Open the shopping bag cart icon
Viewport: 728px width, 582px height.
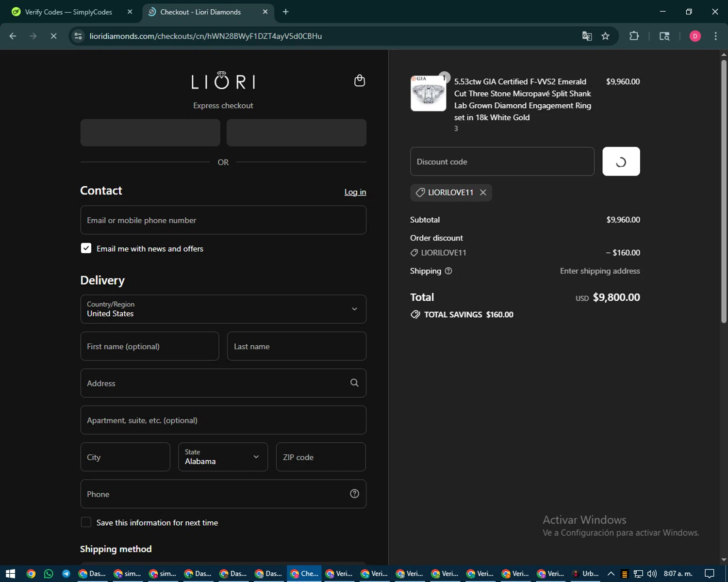coord(359,81)
